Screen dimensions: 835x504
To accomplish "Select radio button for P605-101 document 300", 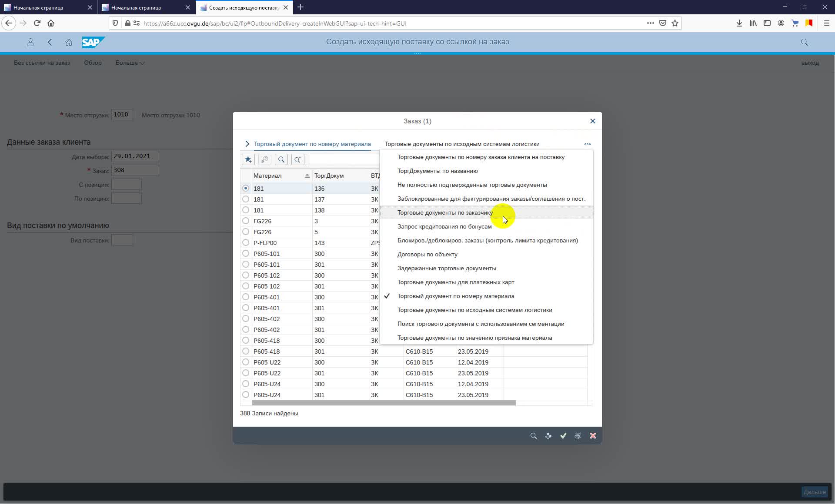I will pyautogui.click(x=246, y=253).
